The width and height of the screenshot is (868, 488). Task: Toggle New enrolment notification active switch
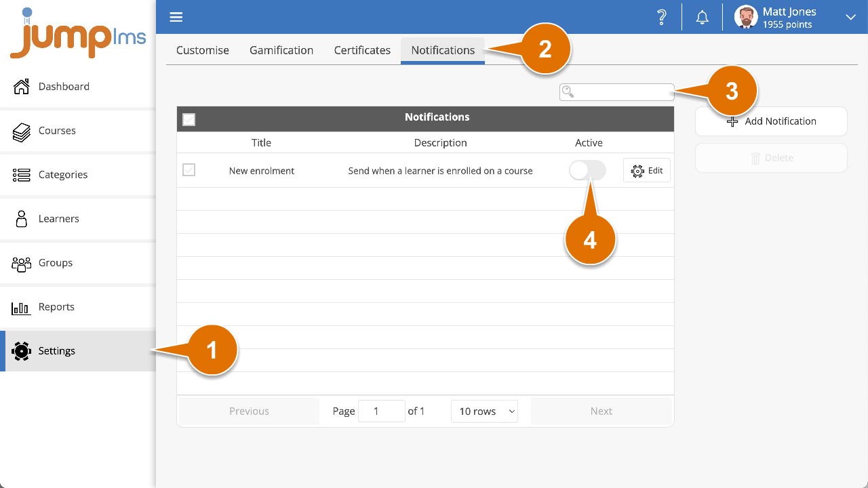(587, 171)
